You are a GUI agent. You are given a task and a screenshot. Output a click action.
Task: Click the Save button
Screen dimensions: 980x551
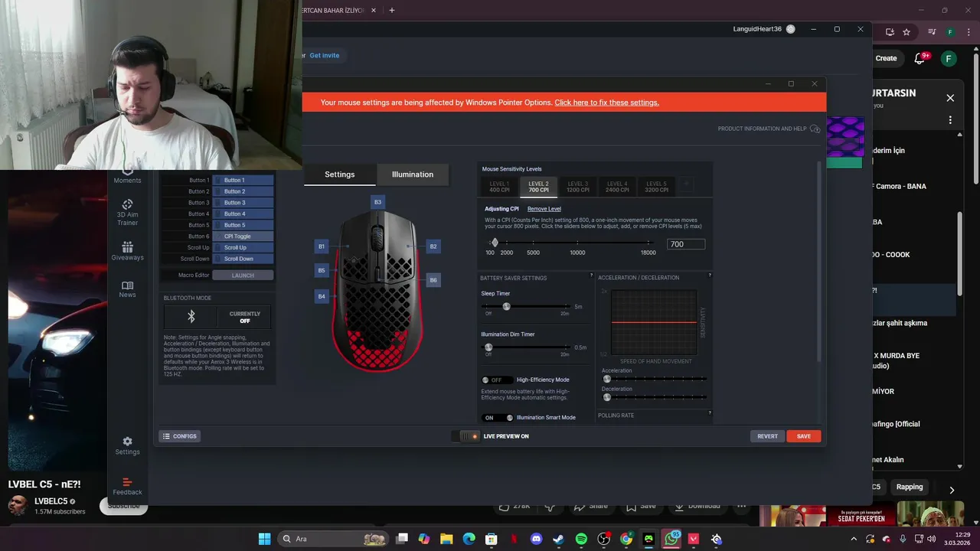[804, 436]
